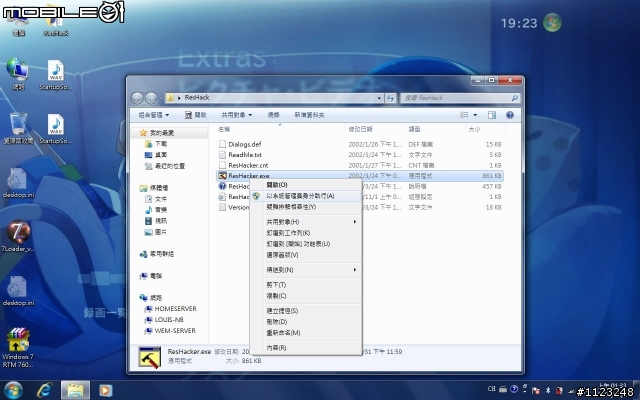Click the magnifier icon in search box
Screen dimensions: 640x400
click(x=514, y=98)
